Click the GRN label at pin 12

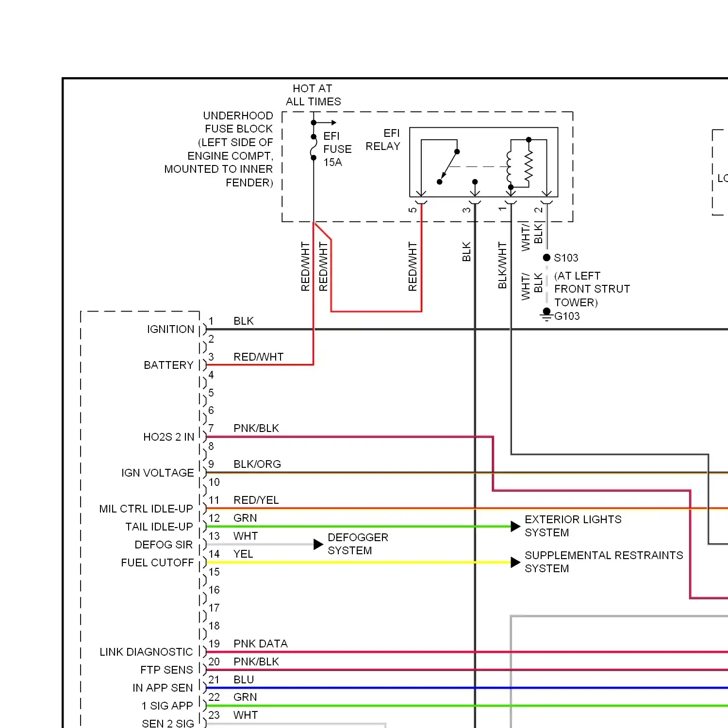point(245,518)
